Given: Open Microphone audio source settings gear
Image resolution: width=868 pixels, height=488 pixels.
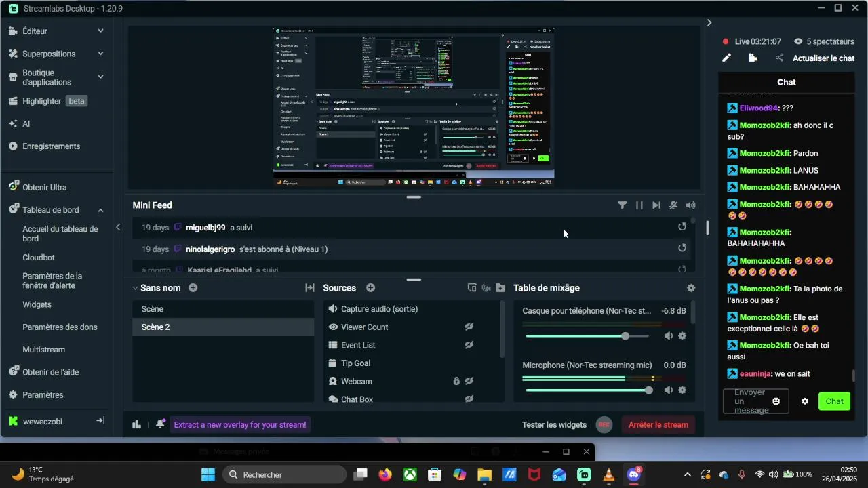Looking at the screenshot, I should coord(682,390).
